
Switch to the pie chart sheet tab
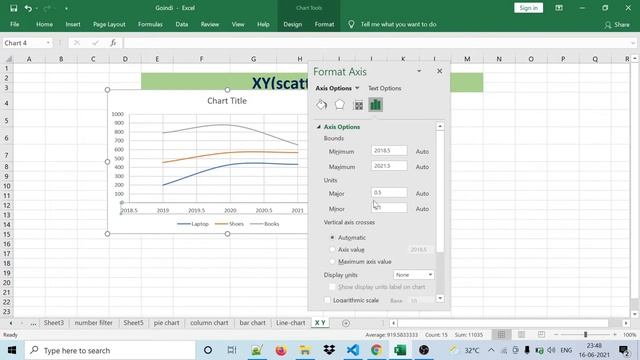167,323
